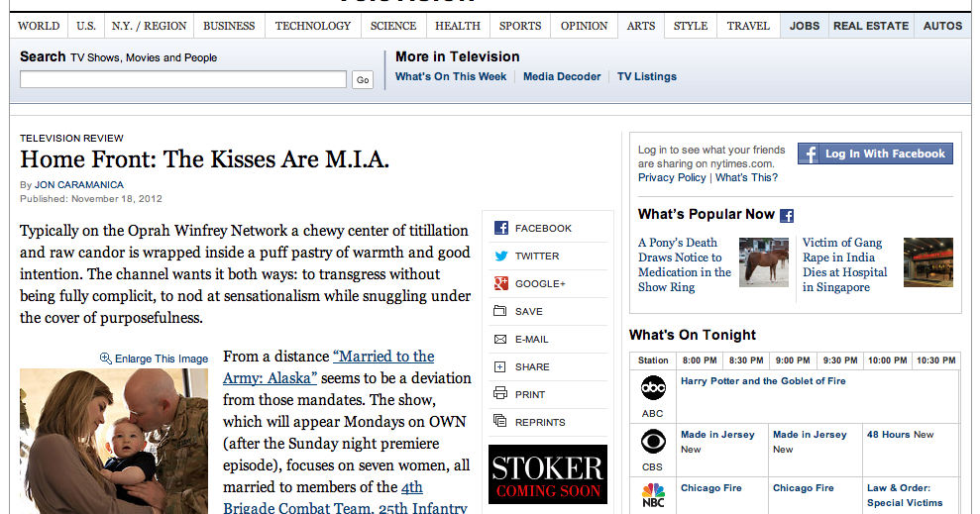Viewport: 980px width, 514px height.
Task: Open the Travel section
Action: click(x=748, y=26)
